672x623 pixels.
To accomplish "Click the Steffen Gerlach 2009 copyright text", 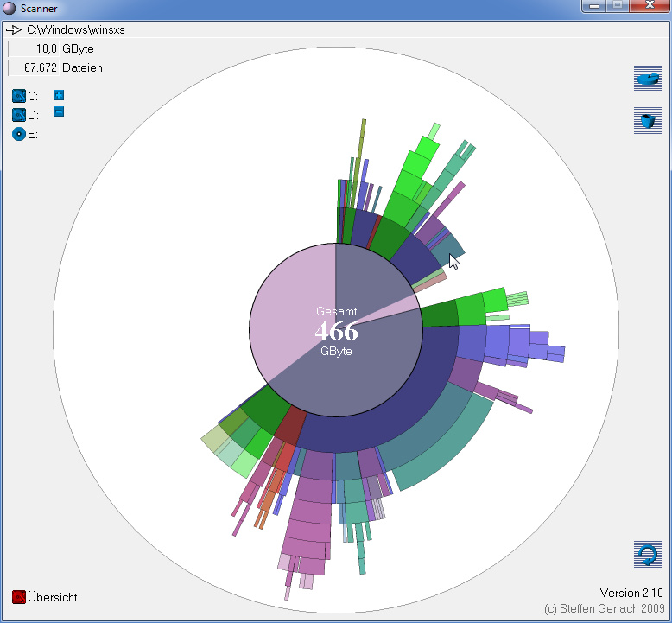I will [x=603, y=608].
